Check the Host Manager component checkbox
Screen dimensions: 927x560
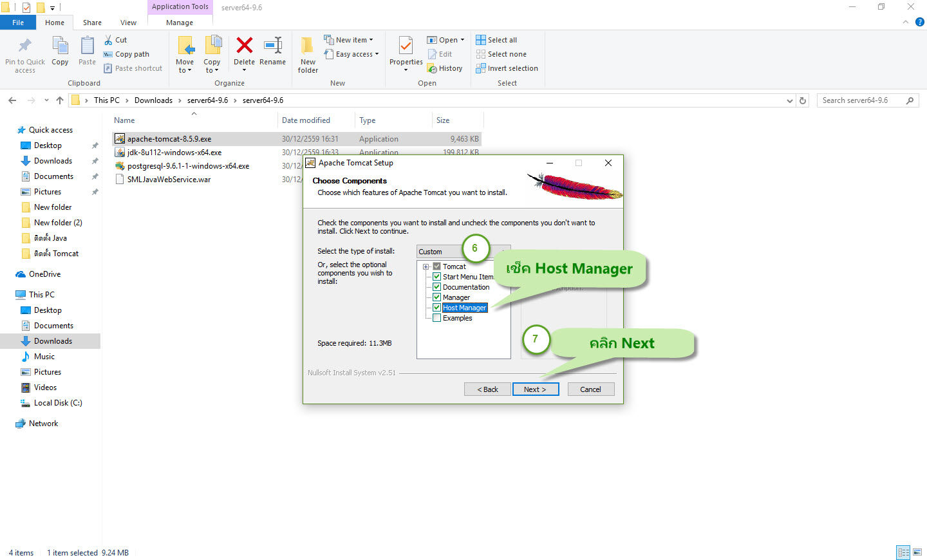click(x=436, y=308)
